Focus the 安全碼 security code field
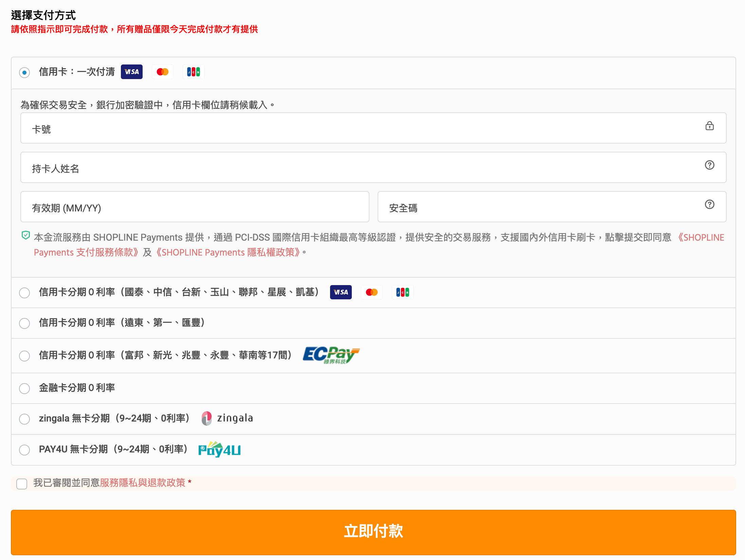This screenshot has height=560, width=745. [552, 207]
